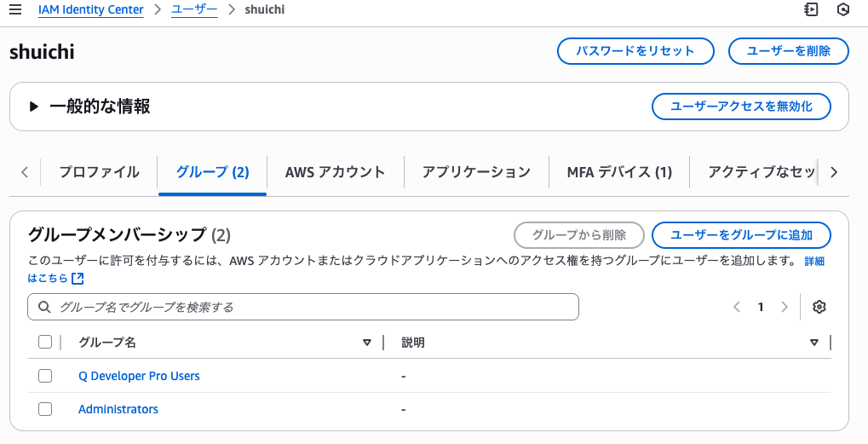Open the MFA デバイス (1) tab
Viewport: 868px width, 444px height.
pyautogui.click(x=619, y=171)
